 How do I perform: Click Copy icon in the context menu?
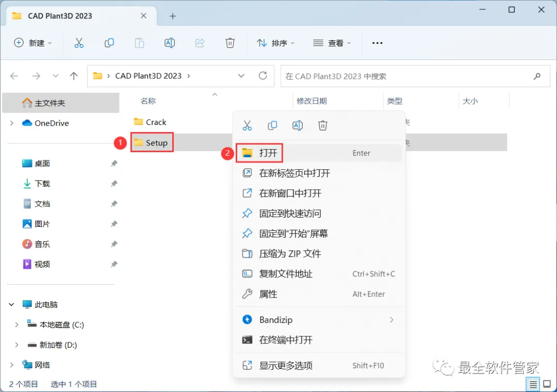tap(272, 125)
